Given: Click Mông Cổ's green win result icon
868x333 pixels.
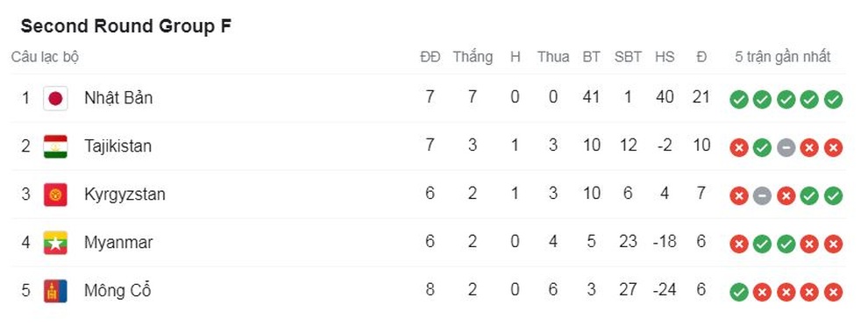Looking at the screenshot, I should pyautogui.click(x=739, y=292).
